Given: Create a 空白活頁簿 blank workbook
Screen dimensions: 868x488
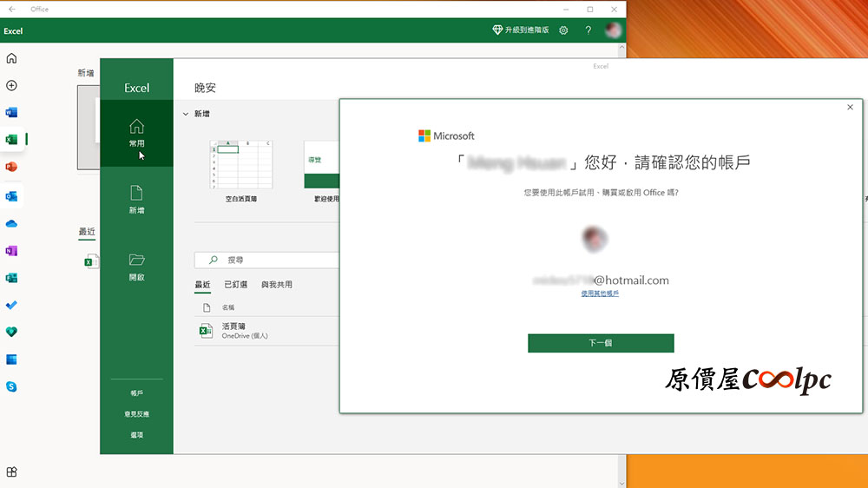Looking at the screenshot, I should (x=240, y=172).
